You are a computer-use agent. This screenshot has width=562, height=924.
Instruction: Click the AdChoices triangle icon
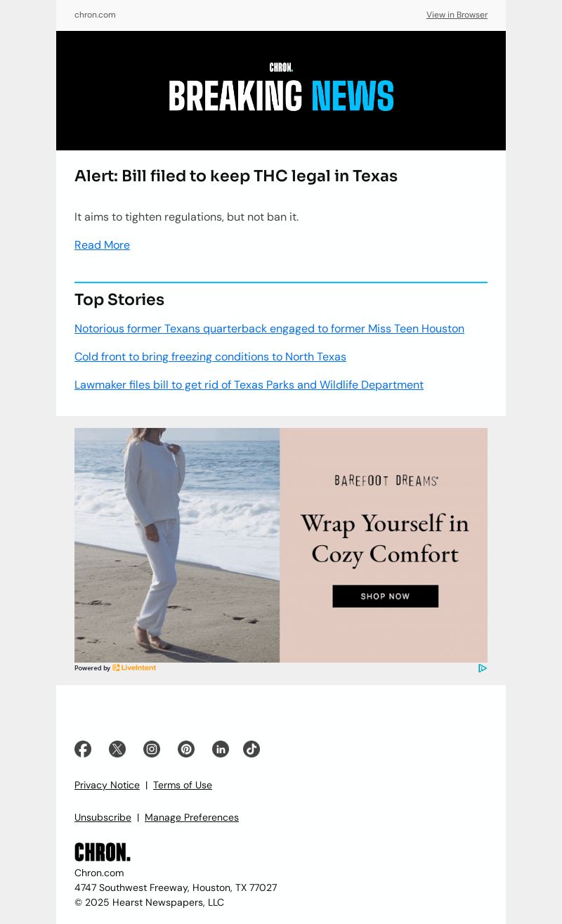[x=483, y=668]
